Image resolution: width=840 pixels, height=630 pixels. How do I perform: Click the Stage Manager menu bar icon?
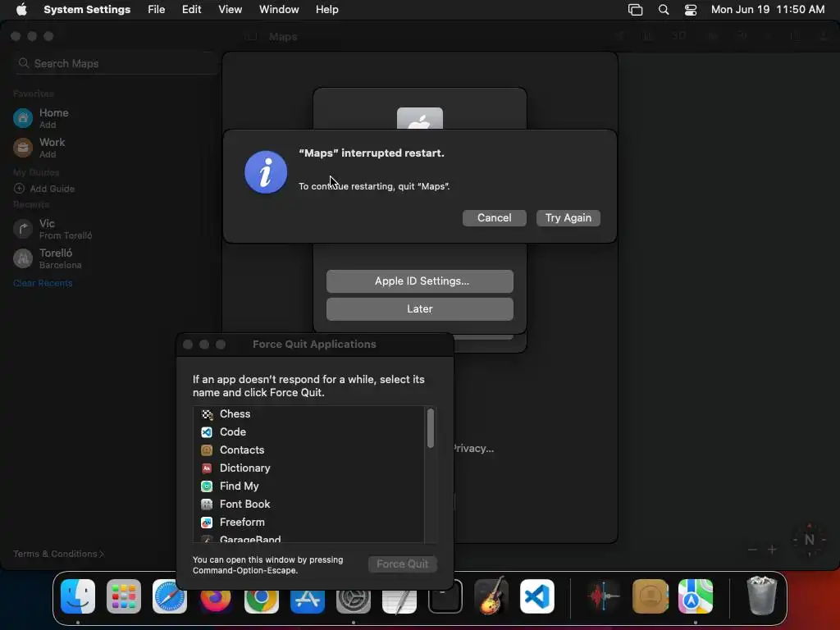tap(636, 10)
